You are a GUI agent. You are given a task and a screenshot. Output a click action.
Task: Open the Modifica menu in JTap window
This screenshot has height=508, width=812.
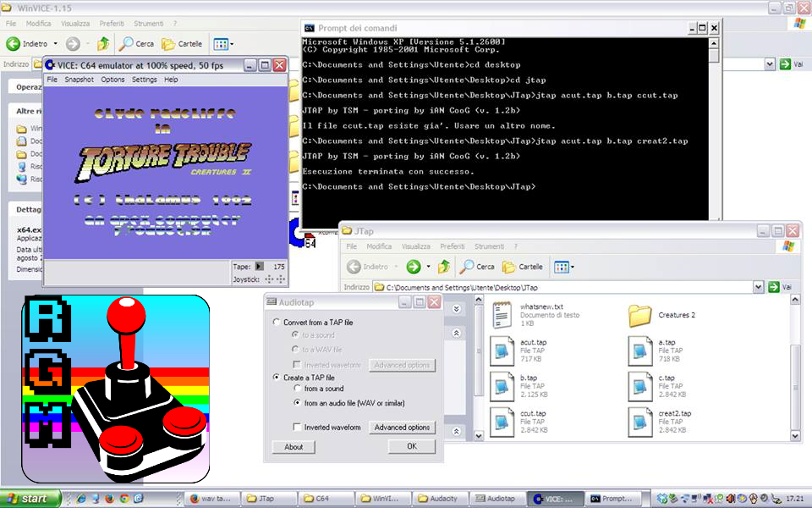379,246
